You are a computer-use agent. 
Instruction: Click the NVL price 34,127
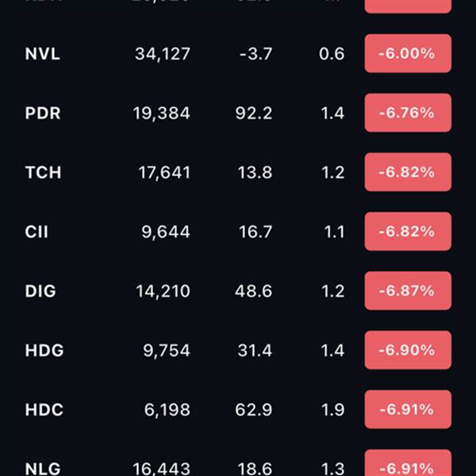tap(163, 54)
